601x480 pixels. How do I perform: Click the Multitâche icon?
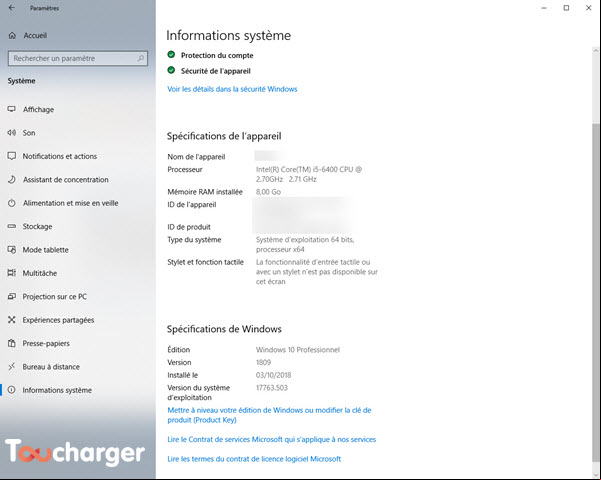[12, 273]
